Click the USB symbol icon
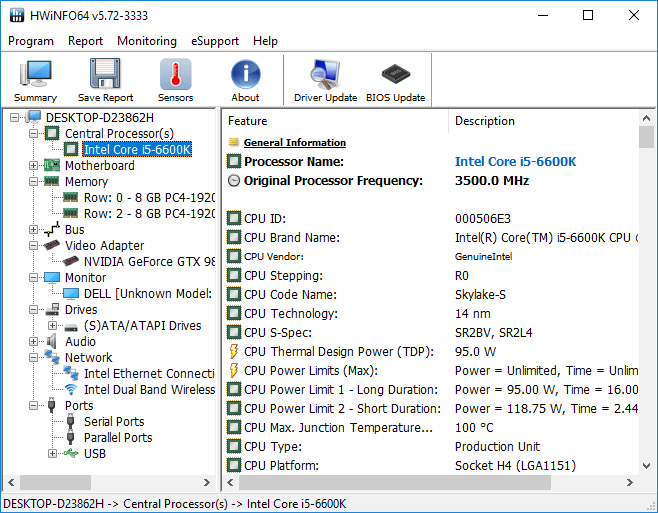658x513 pixels. (x=71, y=453)
